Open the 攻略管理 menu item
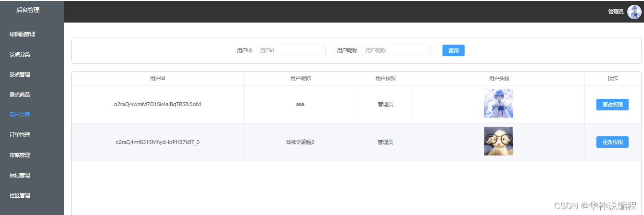This screenshot has width=644, height=215. pos(20,155)
